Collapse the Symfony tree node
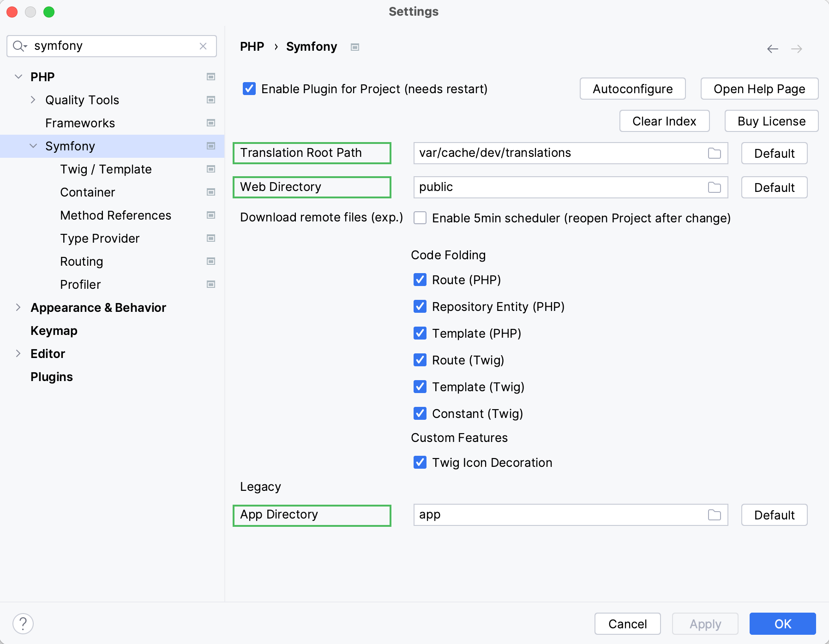The height and width of the screenshot is (644, 829). click(33, 146)
